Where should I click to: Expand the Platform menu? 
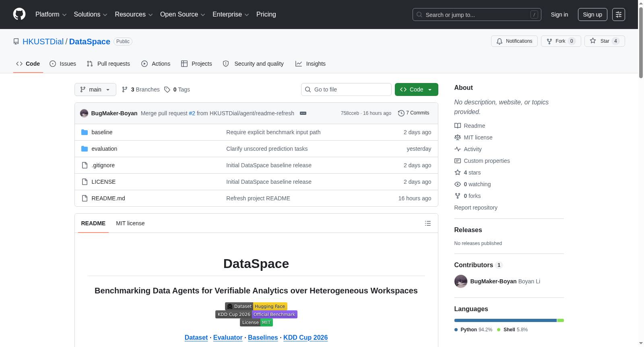tap(51, 15)
